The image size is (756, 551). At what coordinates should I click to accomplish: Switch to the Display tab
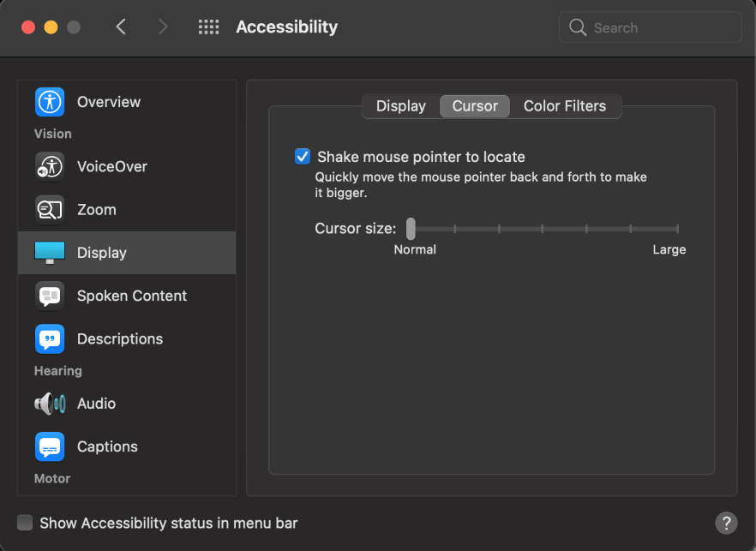(400, 106)
